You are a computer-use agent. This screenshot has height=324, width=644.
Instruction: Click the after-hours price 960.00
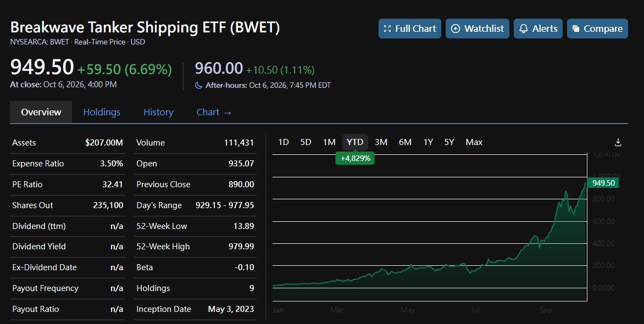(219, 68)
